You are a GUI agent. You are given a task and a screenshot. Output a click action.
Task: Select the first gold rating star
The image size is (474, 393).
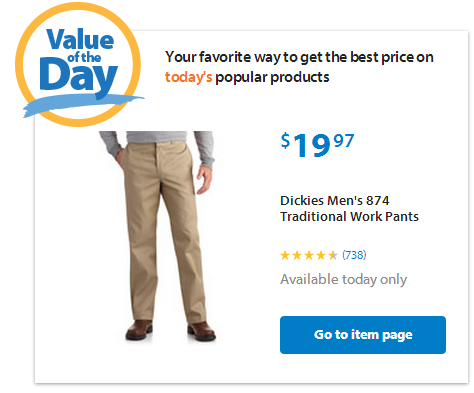[285, 255]
